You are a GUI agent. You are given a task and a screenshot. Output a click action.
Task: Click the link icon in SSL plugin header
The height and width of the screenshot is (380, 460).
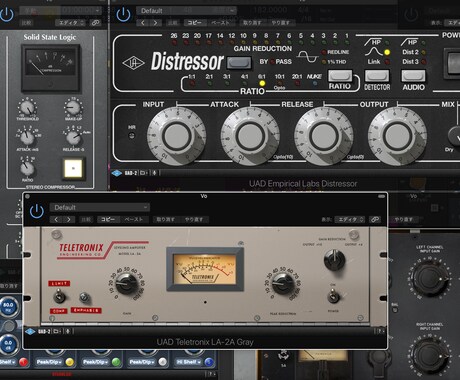[x=96, y=23]
